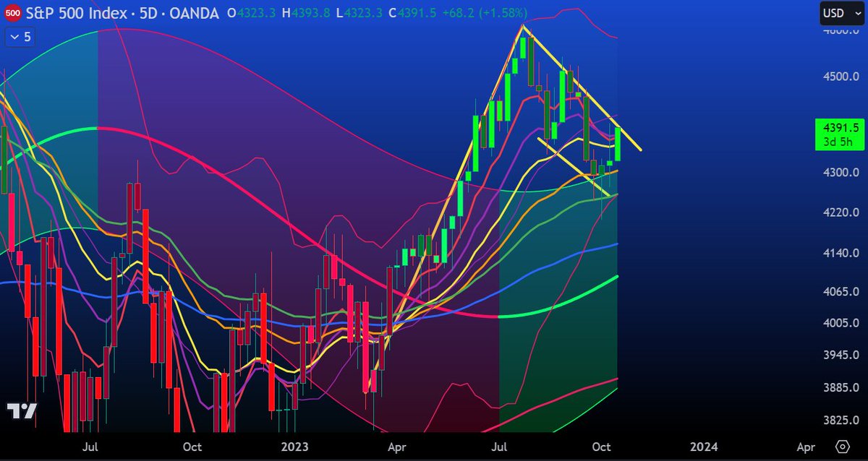This screenshot has width=868, height=461.
Task: Click the 4005.0 price axis label
Action: click(840, 323)
